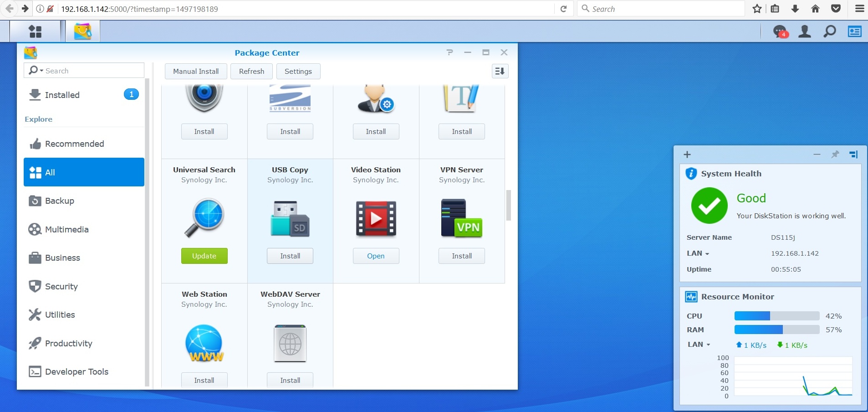Image resolution: width=868 pixels, height=412 pixels.
Task: Click the Surveillance Station camera icon
Action: [204, 98]
